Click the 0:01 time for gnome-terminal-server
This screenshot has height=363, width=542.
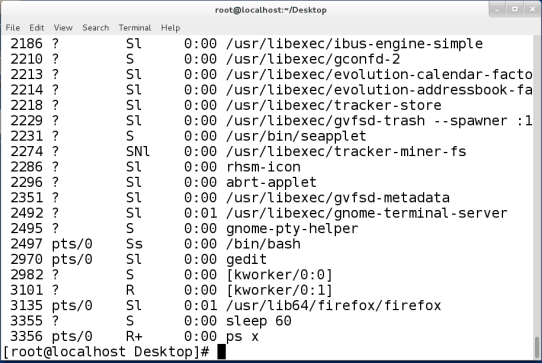click(x=200, y=213)
